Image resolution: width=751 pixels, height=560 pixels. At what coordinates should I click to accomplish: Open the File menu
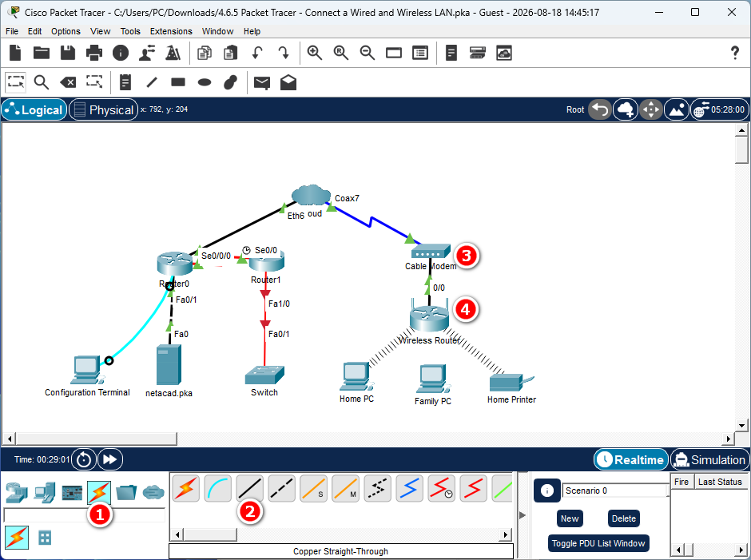click(x=12, y=31)
